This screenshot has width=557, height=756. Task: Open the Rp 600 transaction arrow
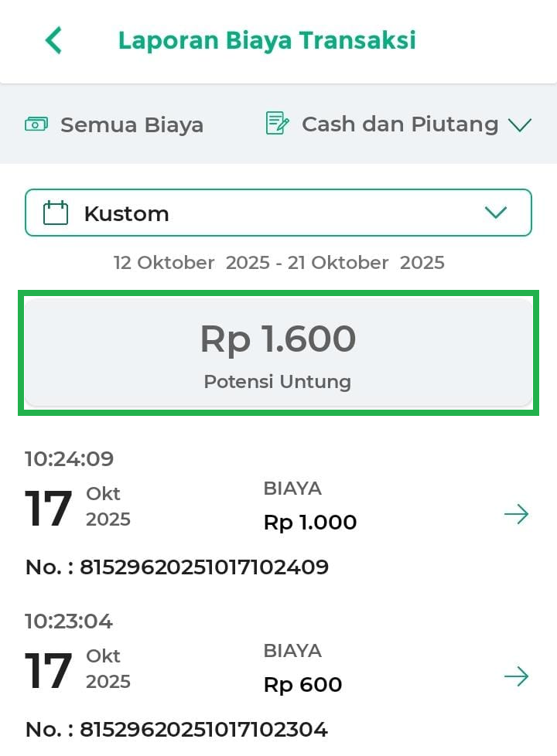(x=516, y=677)
